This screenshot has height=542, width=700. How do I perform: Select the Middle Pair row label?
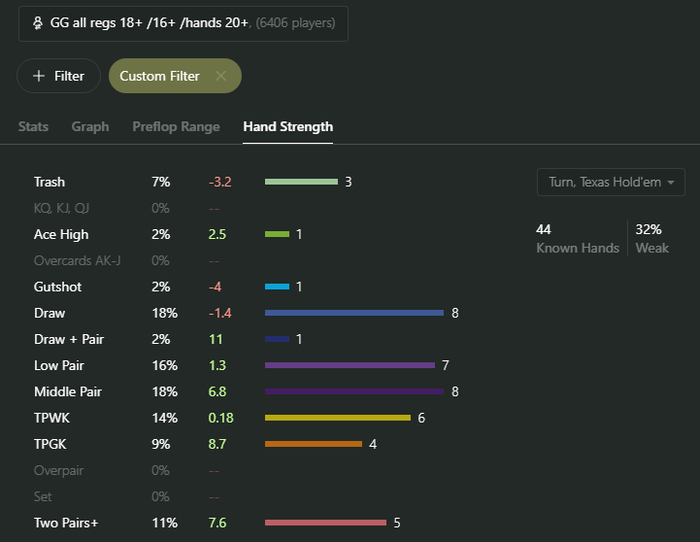point(68,392)
